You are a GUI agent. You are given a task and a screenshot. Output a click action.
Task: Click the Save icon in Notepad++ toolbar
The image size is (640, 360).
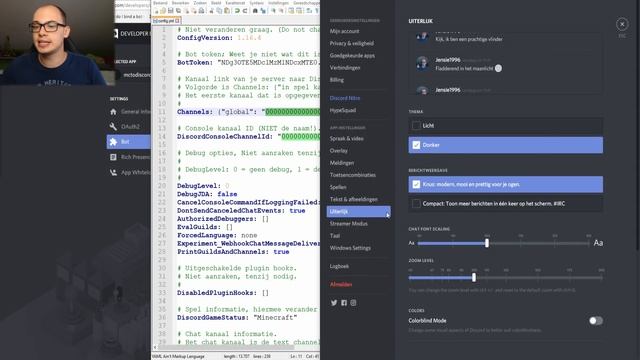171,11
